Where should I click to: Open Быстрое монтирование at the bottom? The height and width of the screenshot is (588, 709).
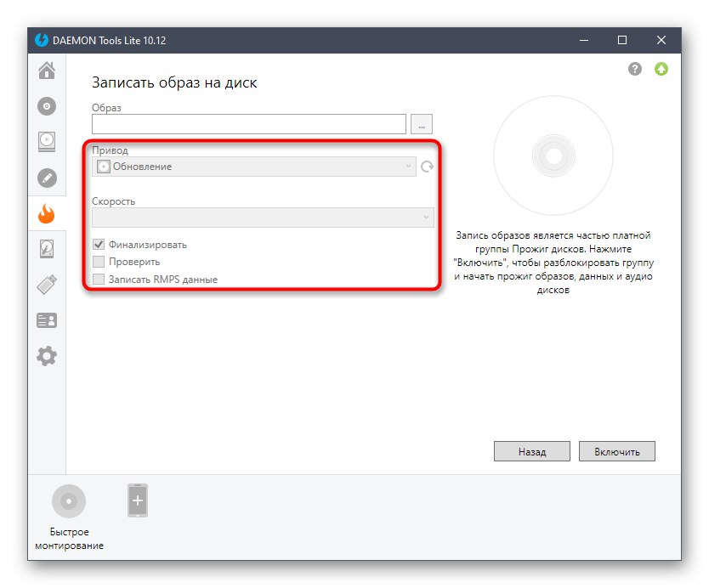[x=69, y=501]
